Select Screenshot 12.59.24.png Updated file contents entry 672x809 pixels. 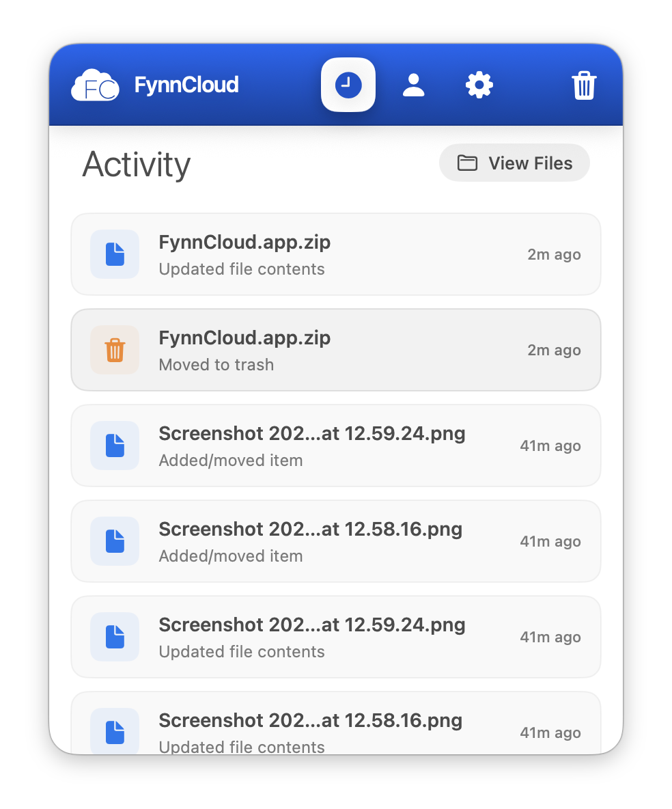(x=336, y=637)
